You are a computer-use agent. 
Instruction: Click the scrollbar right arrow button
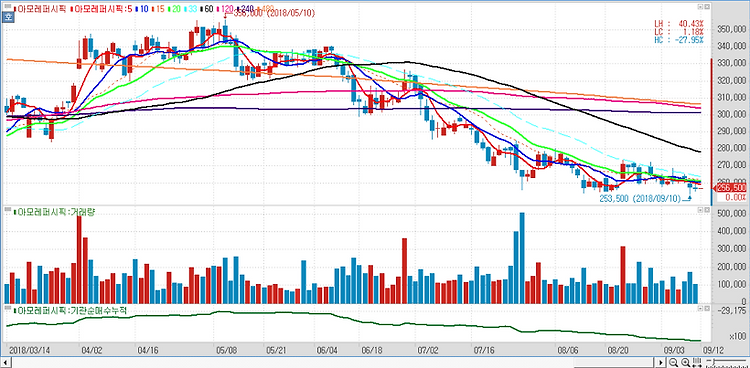coord(661,362)
